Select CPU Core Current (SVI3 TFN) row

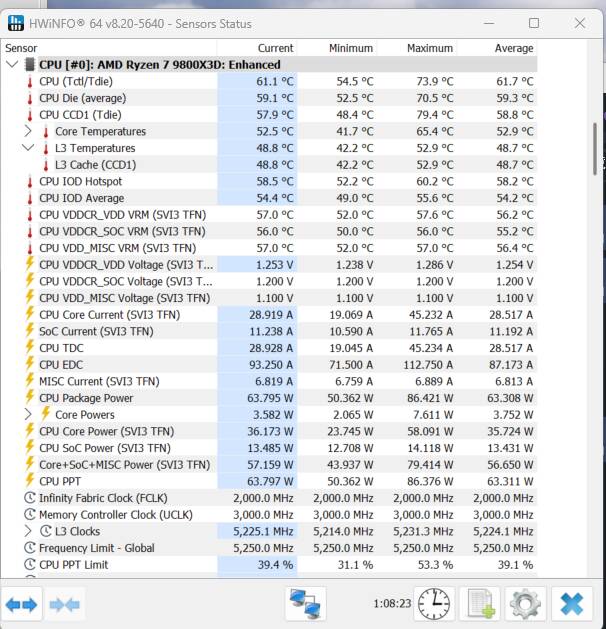click(x=269, y=315)
